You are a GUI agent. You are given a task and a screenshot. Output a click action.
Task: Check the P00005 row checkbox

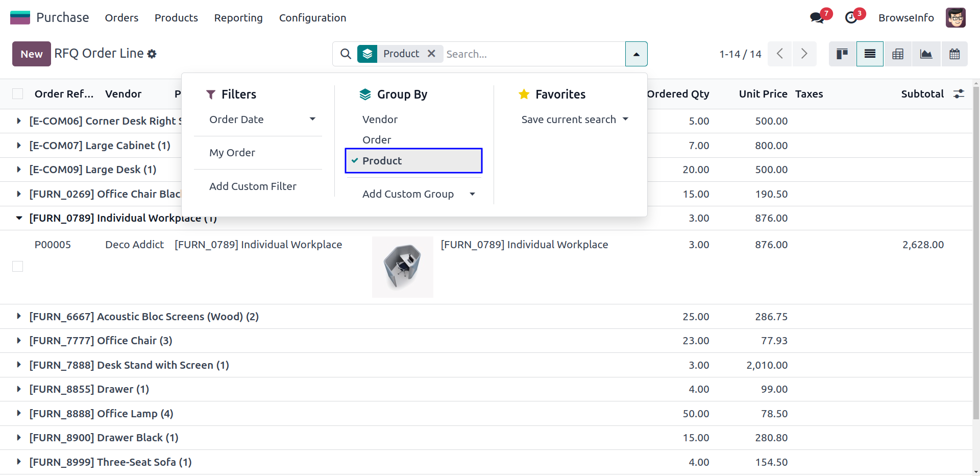[x=18, y=267]
